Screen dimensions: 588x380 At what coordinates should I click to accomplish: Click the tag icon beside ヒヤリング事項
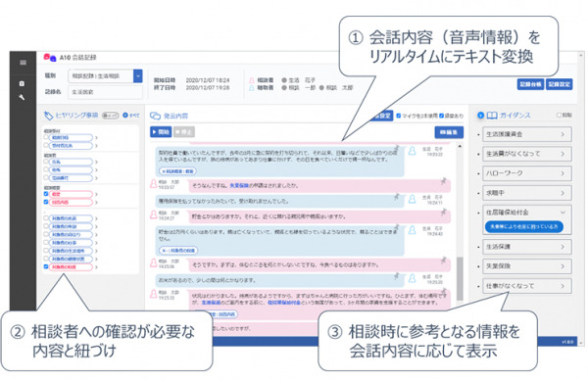[48, 116]
